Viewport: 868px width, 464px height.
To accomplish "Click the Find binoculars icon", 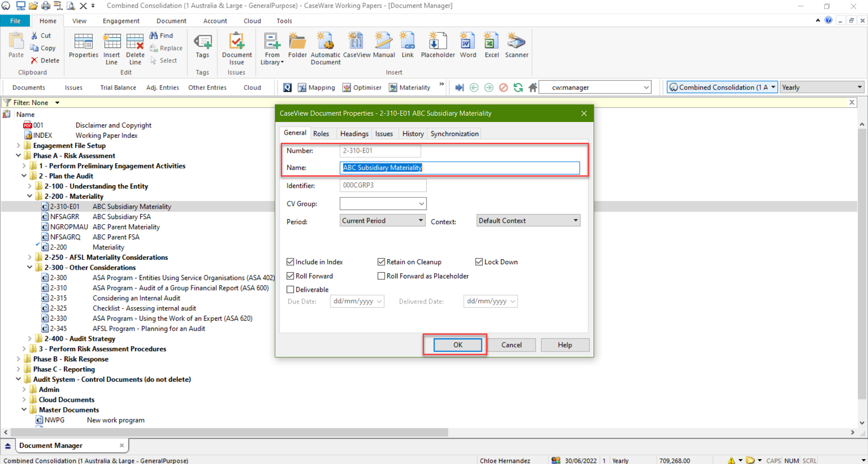I will tap(154, 35).
